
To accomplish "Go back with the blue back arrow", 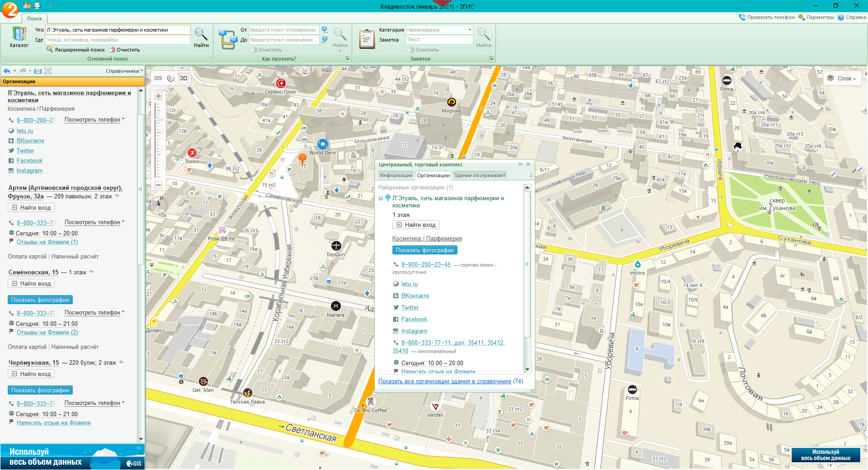I will pyautogui.click(x=7, y=71).
